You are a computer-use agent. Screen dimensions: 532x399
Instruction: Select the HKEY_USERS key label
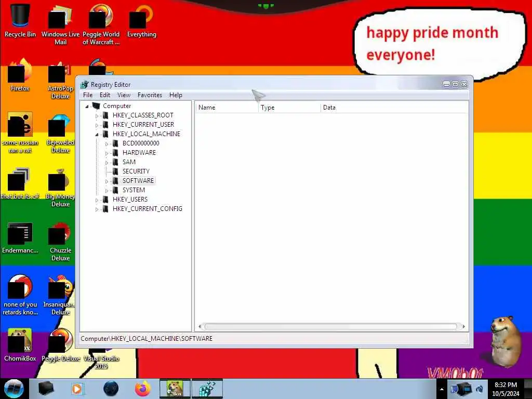tap(130, 199)
